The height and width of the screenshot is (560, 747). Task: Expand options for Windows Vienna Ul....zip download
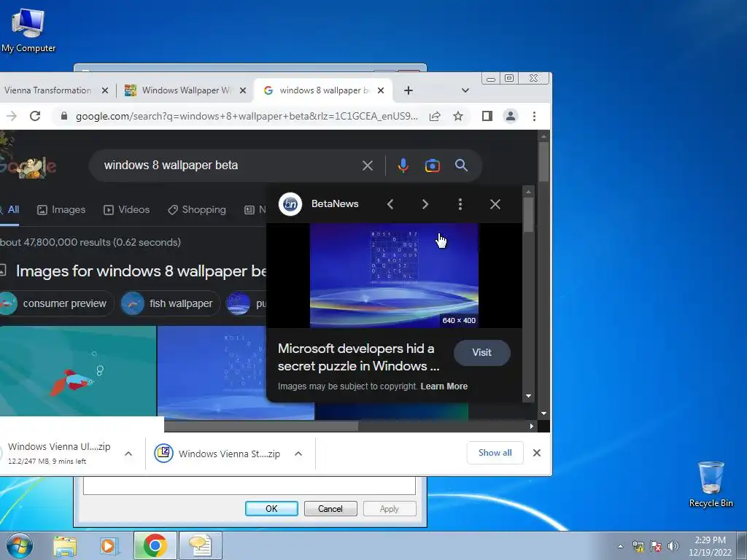point(128,454)
